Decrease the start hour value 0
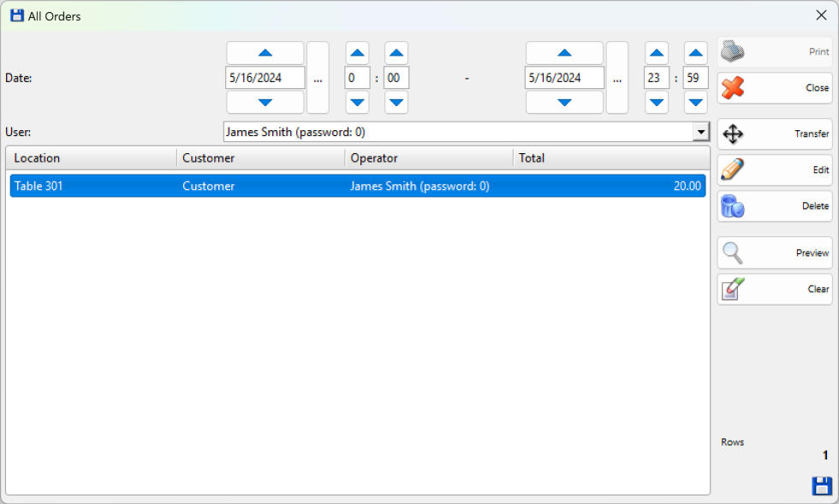This screenshot has height=504, width=839. click(x=358, y=102)
